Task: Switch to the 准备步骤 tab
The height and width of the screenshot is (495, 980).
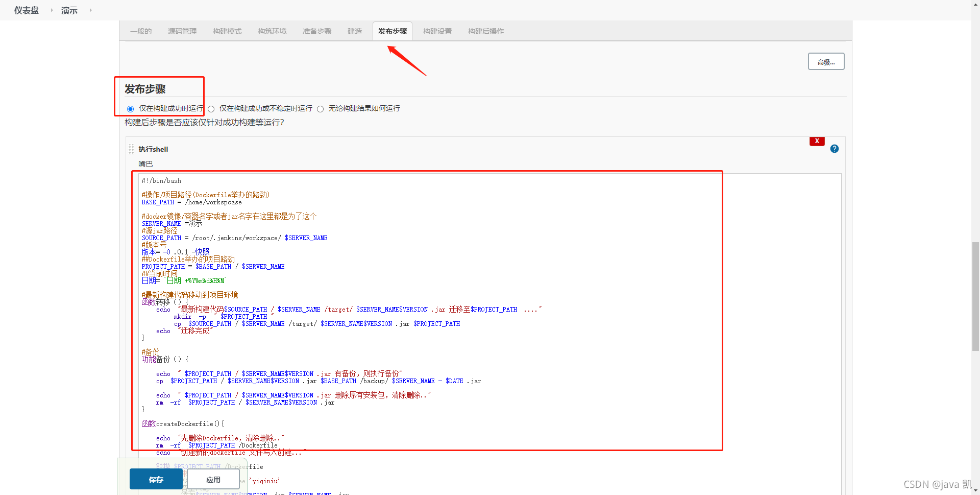Action: 317,31
